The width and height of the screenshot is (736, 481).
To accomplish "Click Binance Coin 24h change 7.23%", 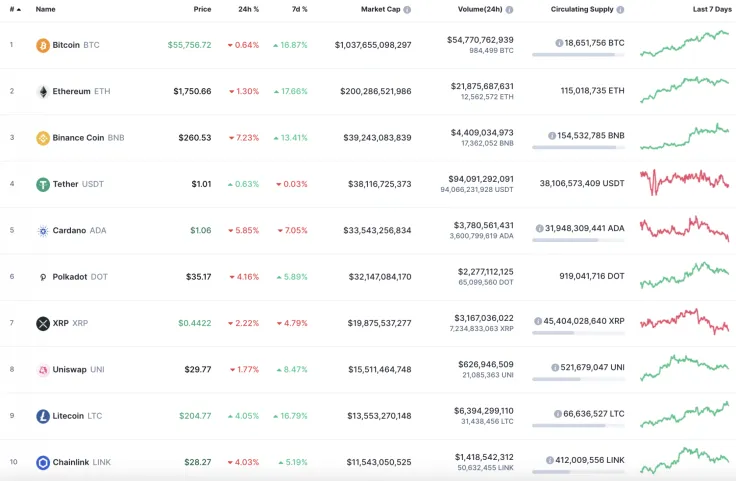I will click(x=244, y=138).
